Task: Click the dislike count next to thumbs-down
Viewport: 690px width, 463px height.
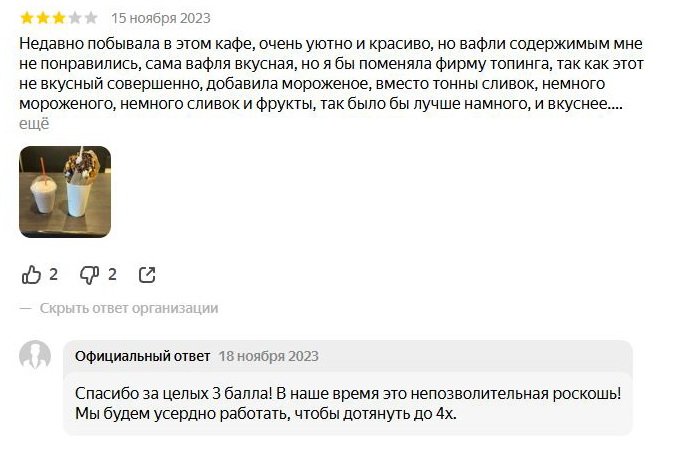Action: [x=113, y=274]
